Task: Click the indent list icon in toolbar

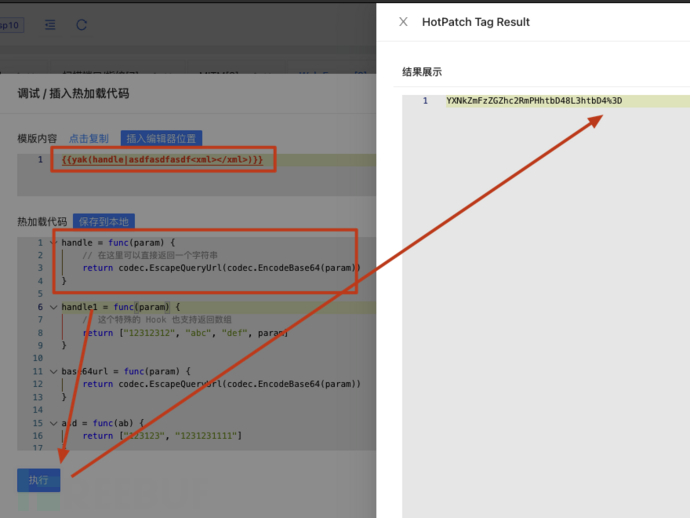Action: [x=50, y=25]
